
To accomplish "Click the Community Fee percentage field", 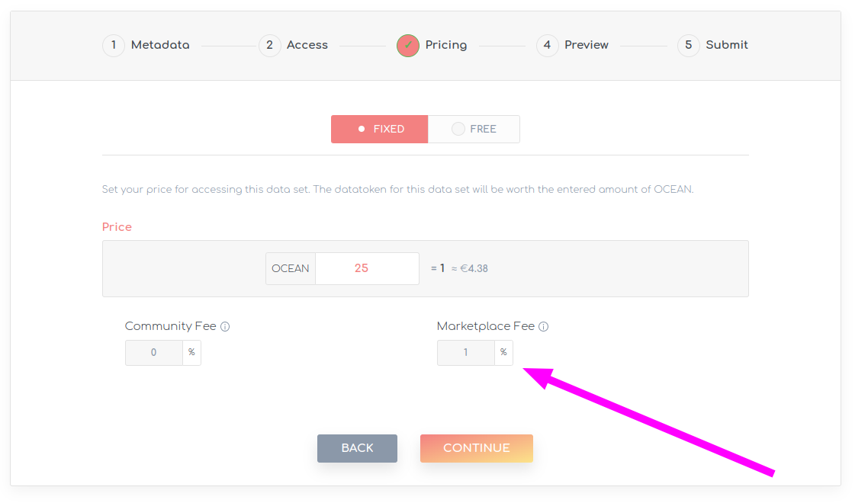I will 154,353.
